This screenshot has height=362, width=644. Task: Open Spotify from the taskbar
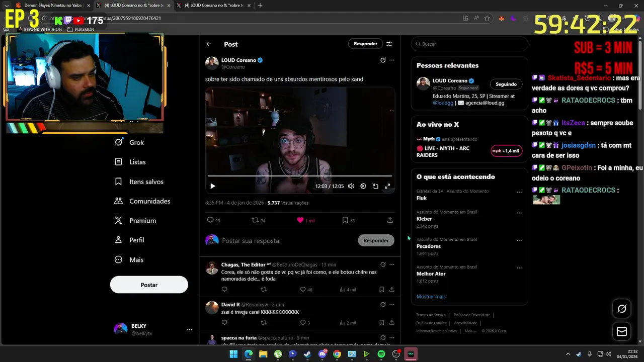coord(381,354)
